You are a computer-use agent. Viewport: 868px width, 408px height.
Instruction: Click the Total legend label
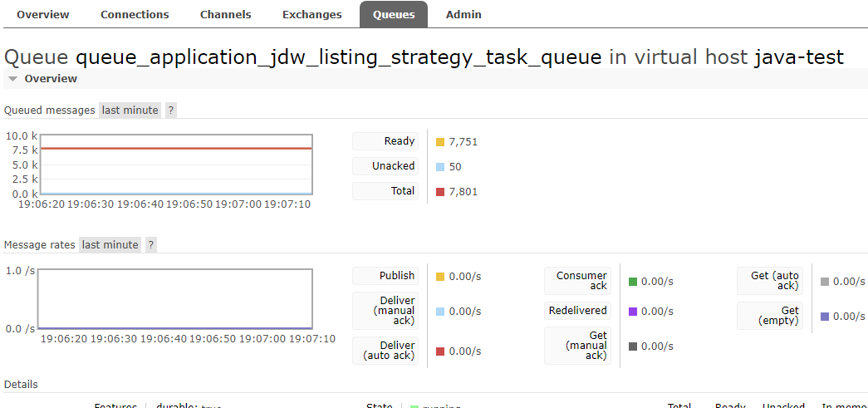point(385,191)
